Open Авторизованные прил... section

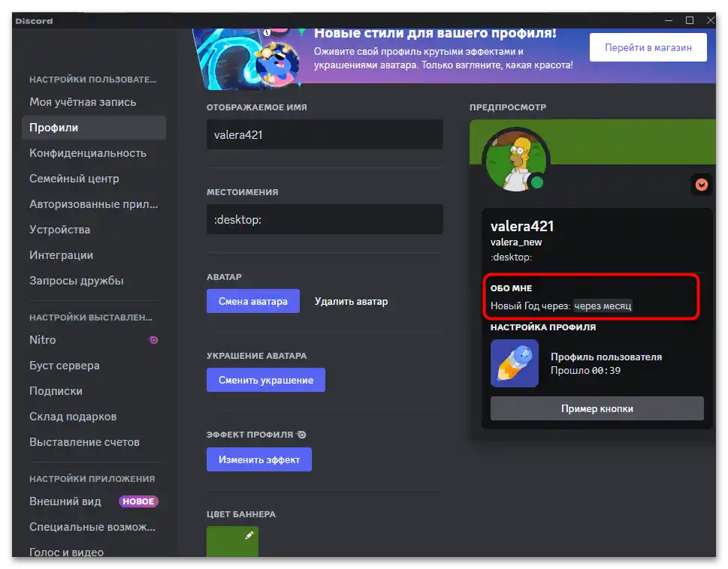click(x=94, y=204)
